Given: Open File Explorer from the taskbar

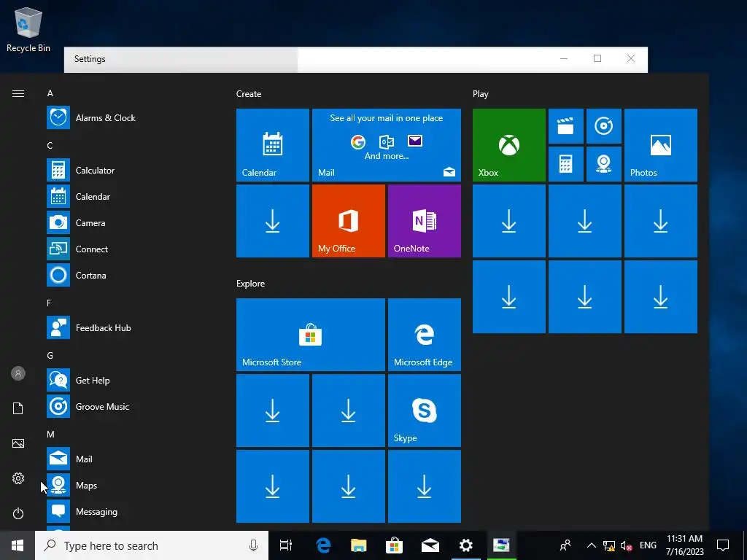Looking at the screenshot, I should pos(359,545).
